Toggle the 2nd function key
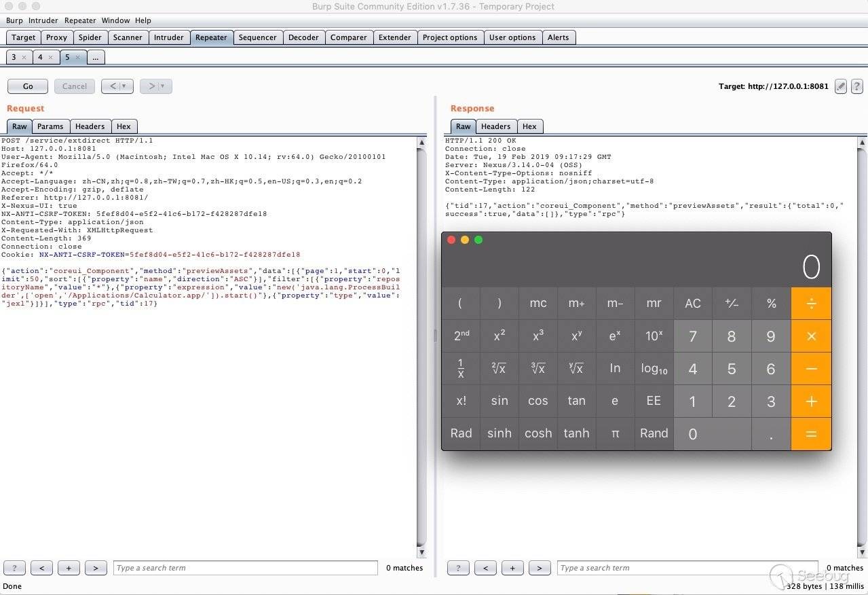The width and height of the screenshot is (868, 595). [x=461, y=336]
